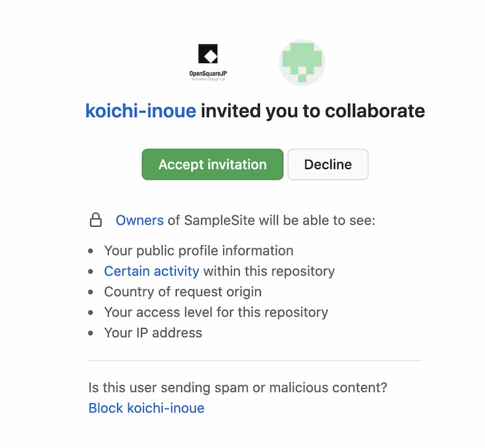Image resolution: width=485 pixels, height=448 pixels.
Task: Click the padlock icon beside Owners
Action: (96, 220)
